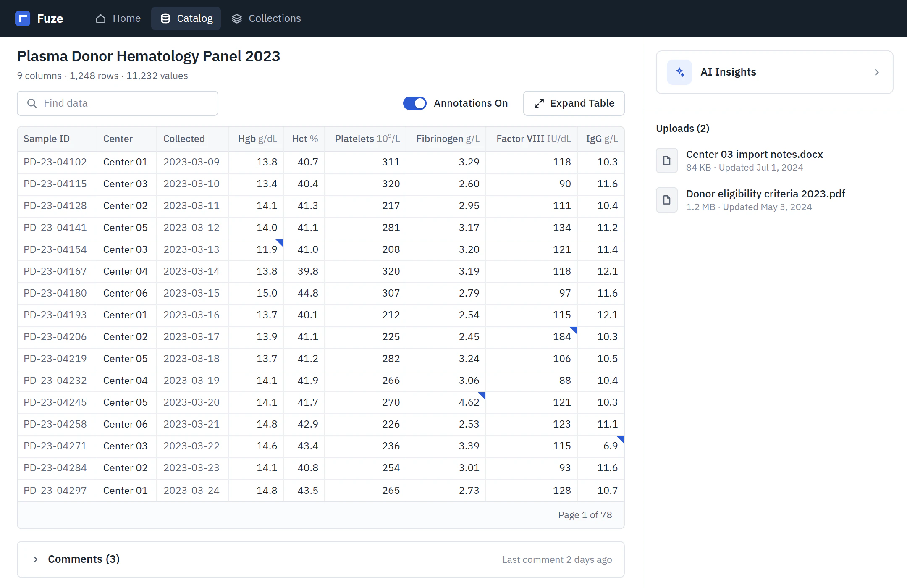Click the Center column header
The image size is (907, 588).
127,139
